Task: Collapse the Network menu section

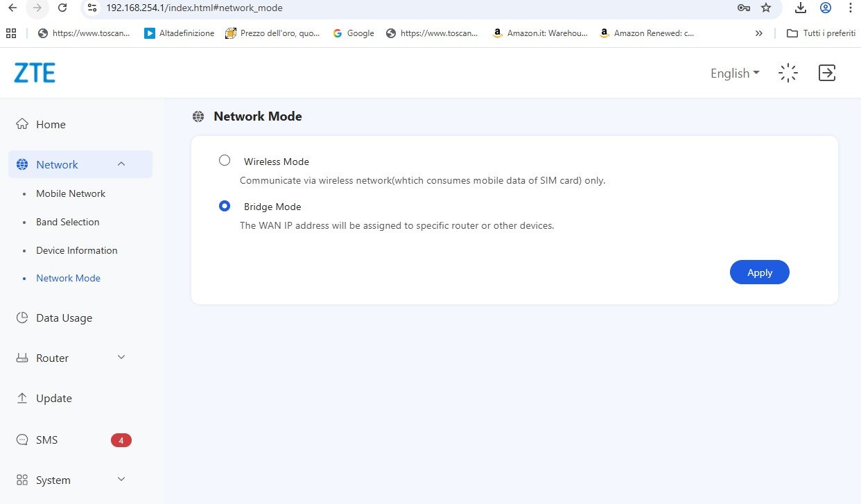Action: (121, 164)
